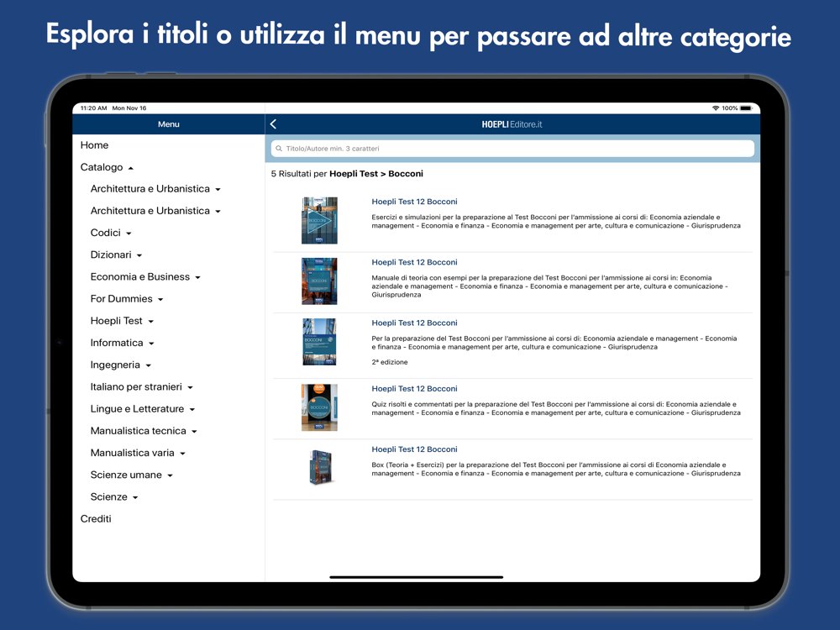Expand the Hoepli Test category
Screen dimensions: 840x630
122,321
